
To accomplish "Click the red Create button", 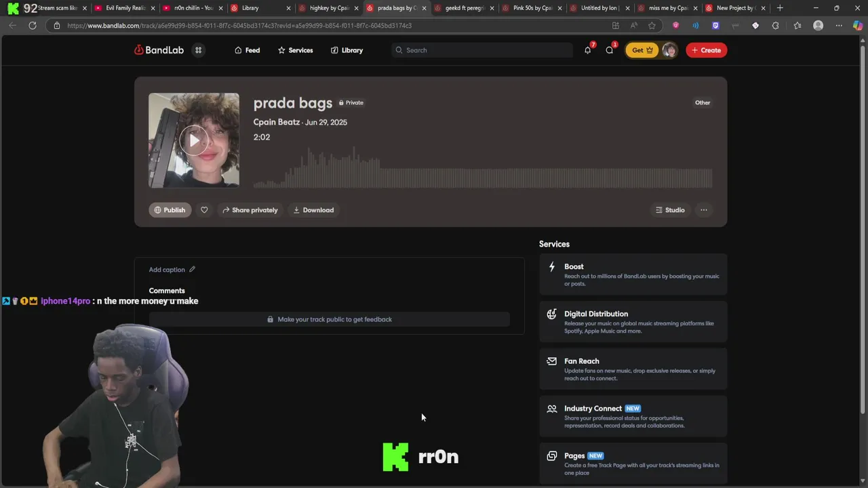I will pyautogui.click(x=706, y=50).
